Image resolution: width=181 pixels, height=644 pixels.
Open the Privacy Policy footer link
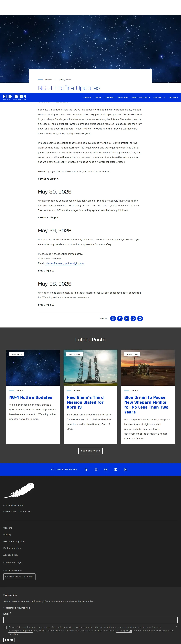point(10,511)
